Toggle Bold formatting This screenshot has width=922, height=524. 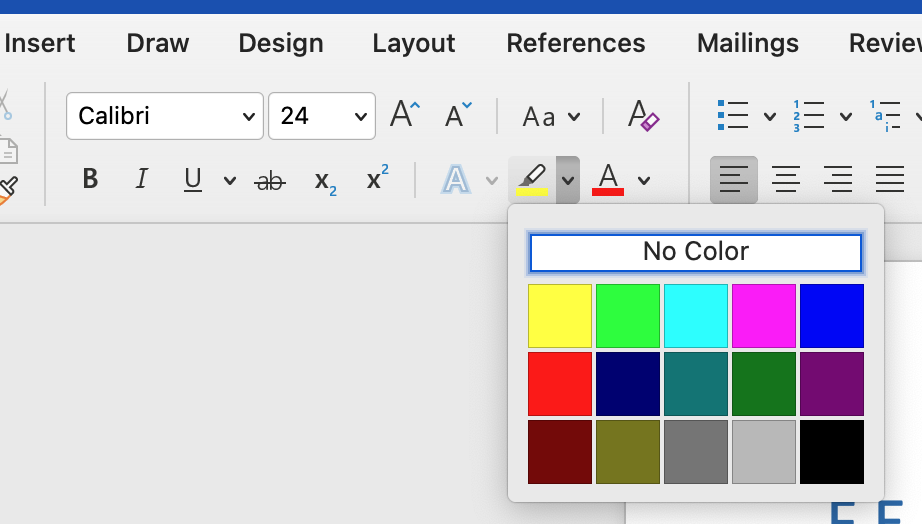click(x=90, y=180)
